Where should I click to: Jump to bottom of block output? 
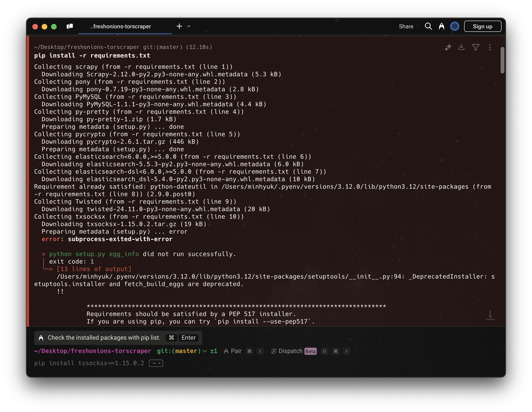pyautogui.click(x=490, y=315)
